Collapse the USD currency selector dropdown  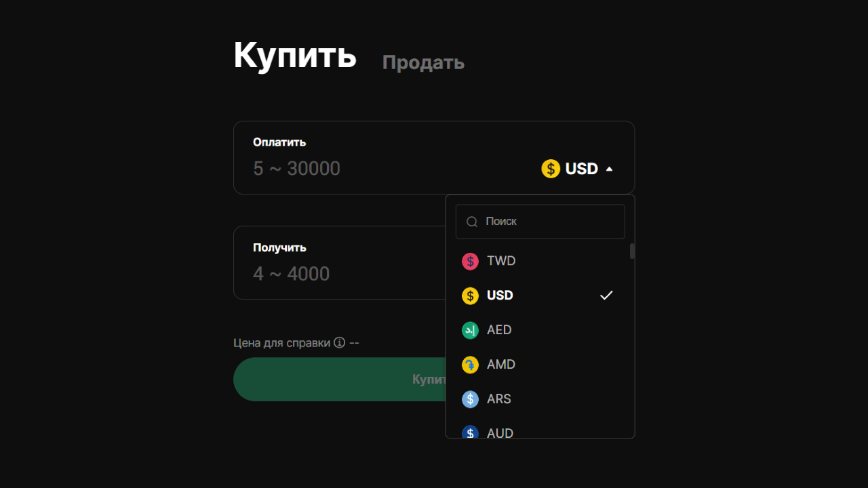click(578, 169)
